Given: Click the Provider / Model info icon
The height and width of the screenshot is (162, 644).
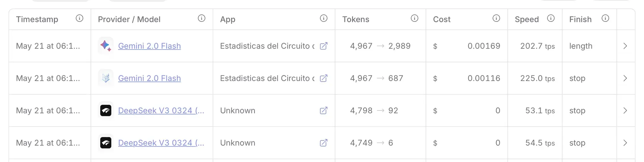Looking at the screenshot, I should [x=202, y=18].
